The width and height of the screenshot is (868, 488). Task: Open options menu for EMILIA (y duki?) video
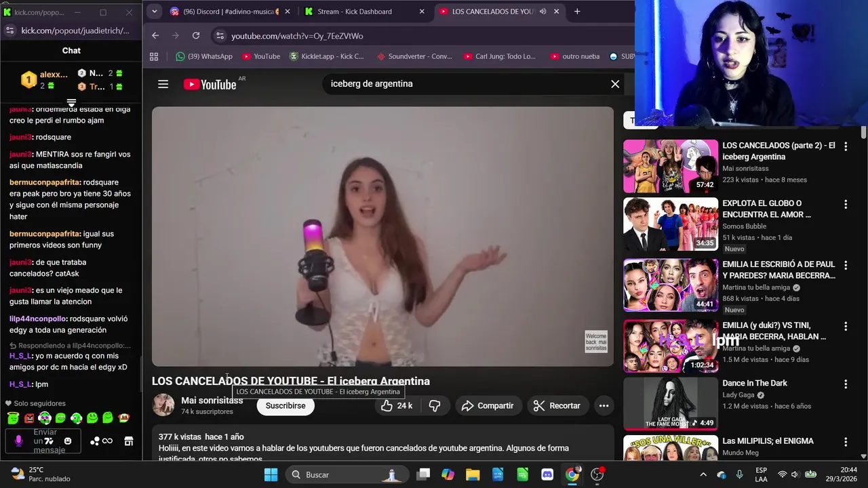point(846,326)
